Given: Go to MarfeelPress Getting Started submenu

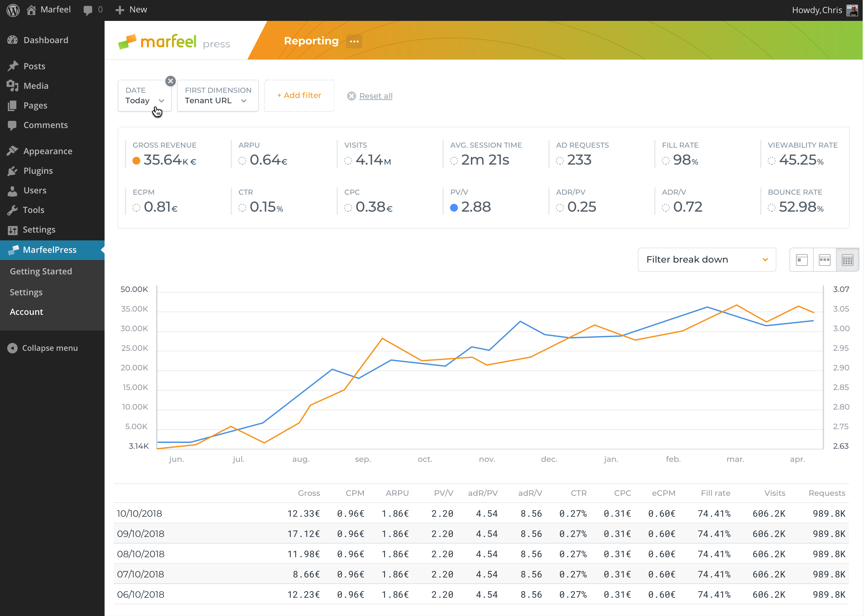Looking at the screenshot, I should [x=41, y=271].
